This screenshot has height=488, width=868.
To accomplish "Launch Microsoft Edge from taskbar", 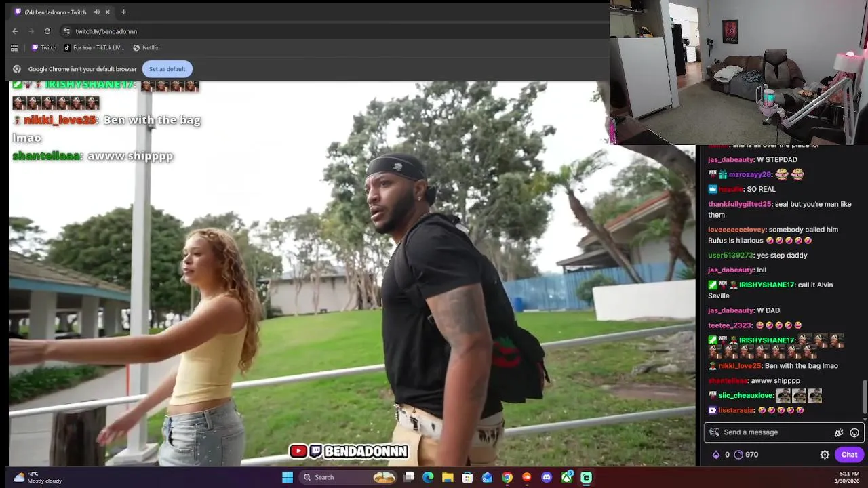I will (428, 477).
